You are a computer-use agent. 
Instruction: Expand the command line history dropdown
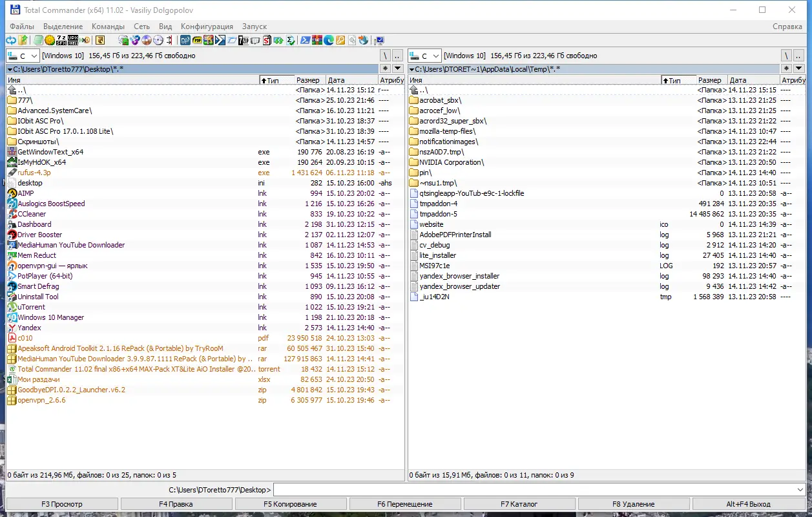coord(800,490)
